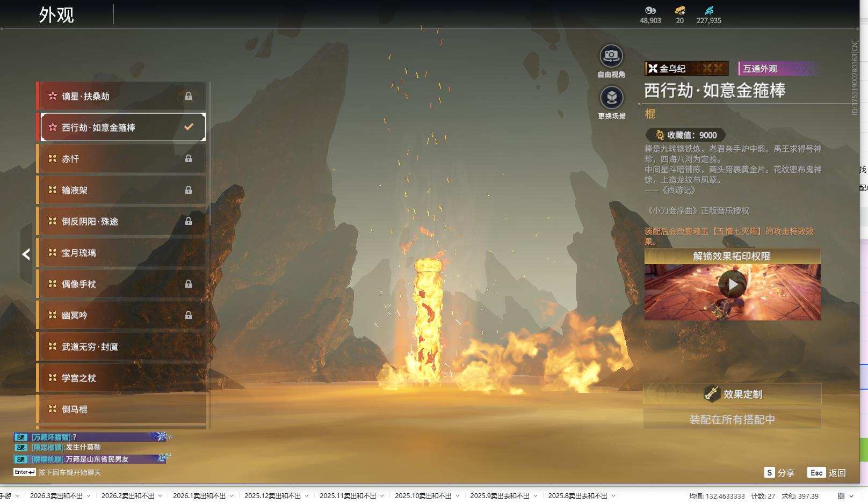Screen dimensions: 868x504
Task: Select the 宝月琉璃 weapon skin
Action: coord(123,253)
